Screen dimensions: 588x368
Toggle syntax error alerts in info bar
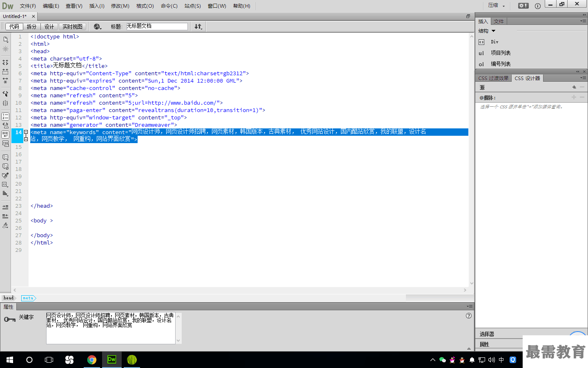5,144
